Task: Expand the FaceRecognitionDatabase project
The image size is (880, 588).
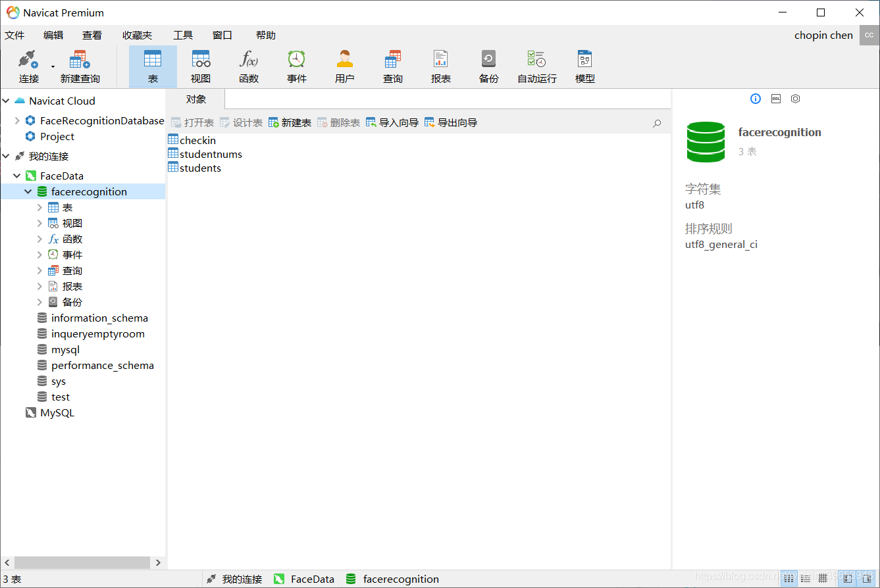Action: click(x=17, y=120)
